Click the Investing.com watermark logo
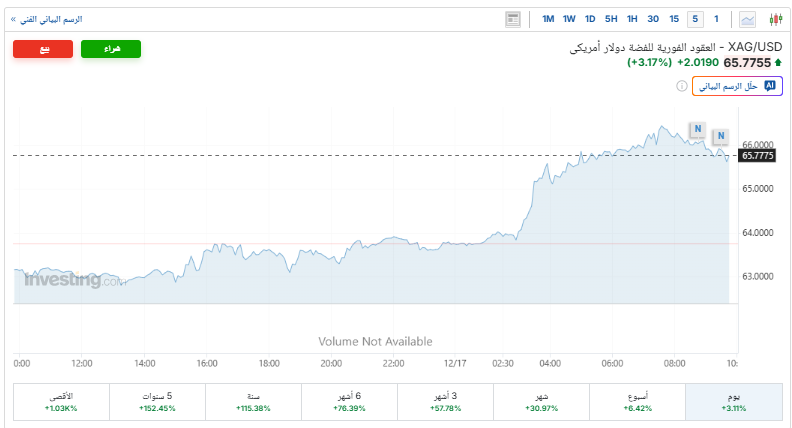 tap(72, 281)
